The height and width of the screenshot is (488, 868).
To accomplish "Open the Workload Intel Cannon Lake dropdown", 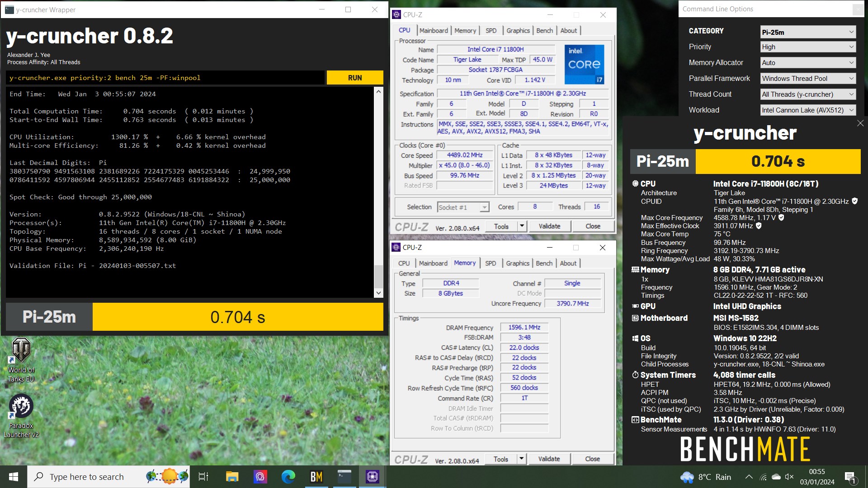I will [808, 110].
